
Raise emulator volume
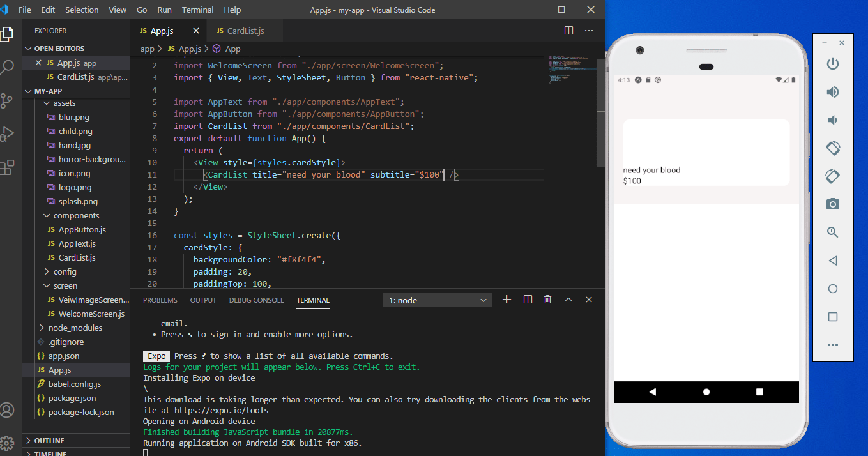[x=832, y=92]
